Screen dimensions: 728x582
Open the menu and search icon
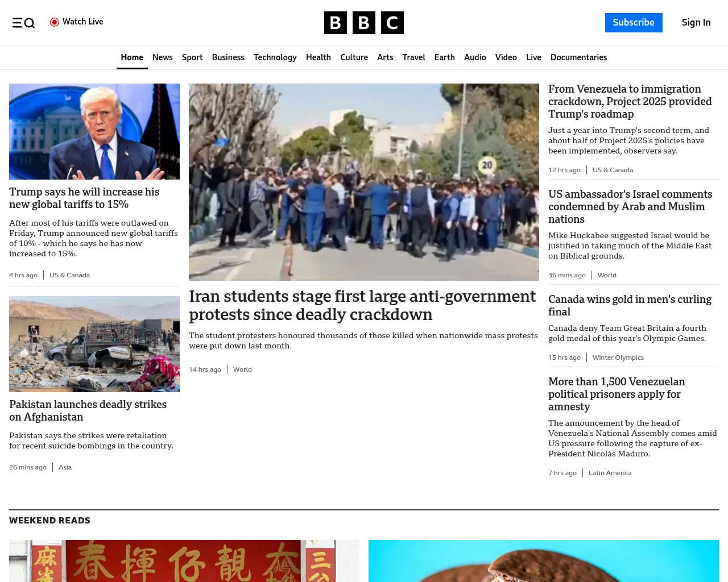(x=23, y=23)
